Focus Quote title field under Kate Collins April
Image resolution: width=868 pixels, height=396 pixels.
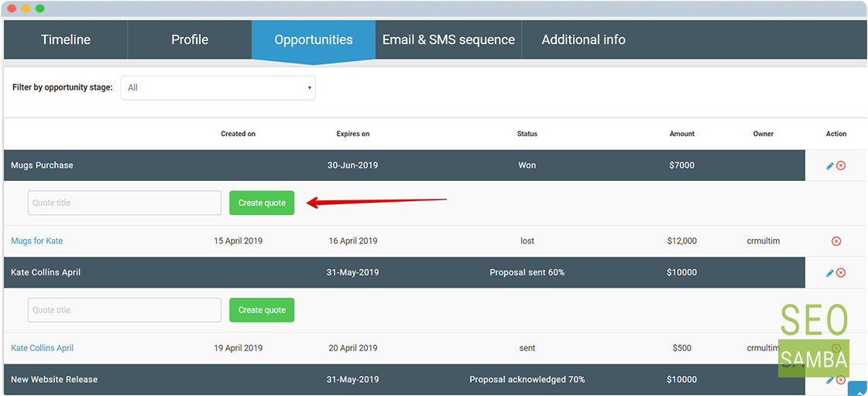(125, 310)
